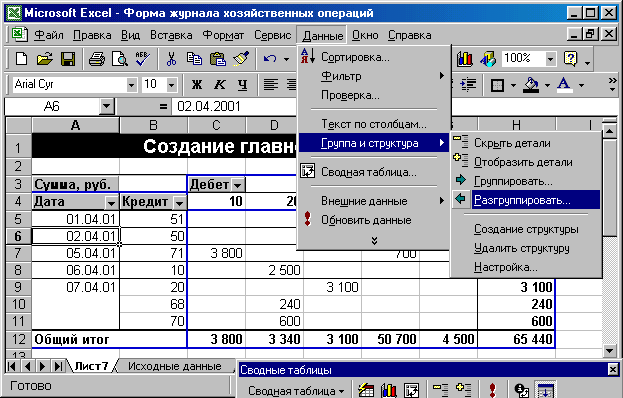The height and width of the screenshot is (398, 623).
Task: Click the Cut scissors icon
Action: pos(171,59)
